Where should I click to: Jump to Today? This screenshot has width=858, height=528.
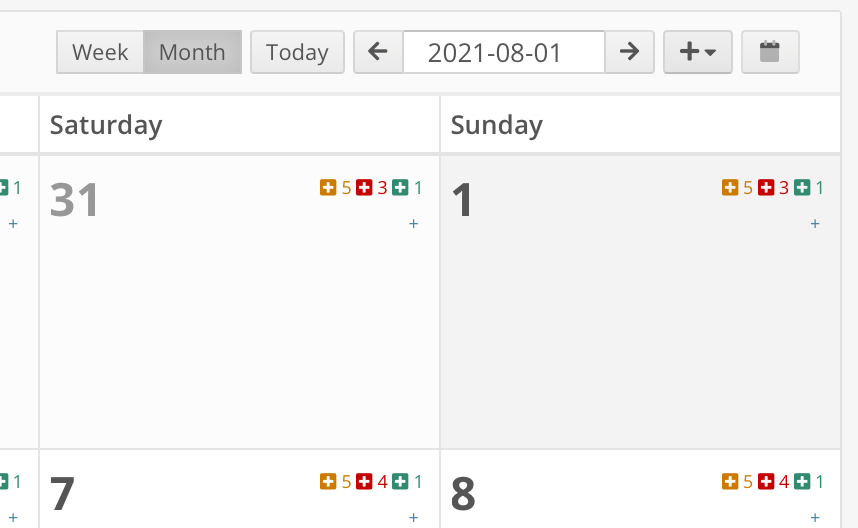(297, 52)
